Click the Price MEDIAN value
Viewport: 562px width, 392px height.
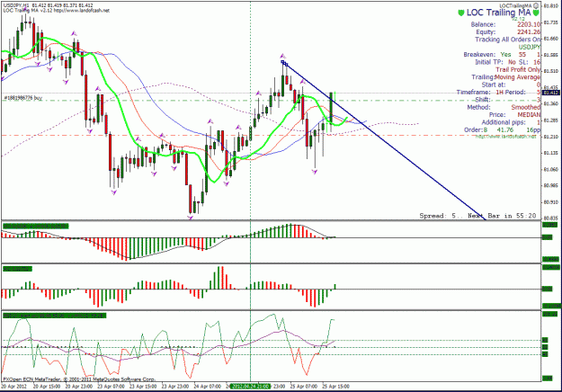[x=529, y=115]
